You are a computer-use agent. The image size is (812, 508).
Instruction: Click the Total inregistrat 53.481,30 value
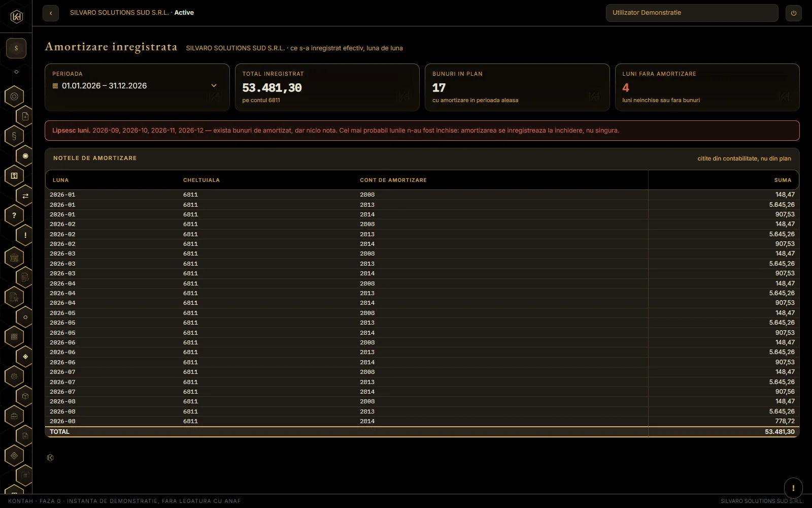[x=272, y=88]
